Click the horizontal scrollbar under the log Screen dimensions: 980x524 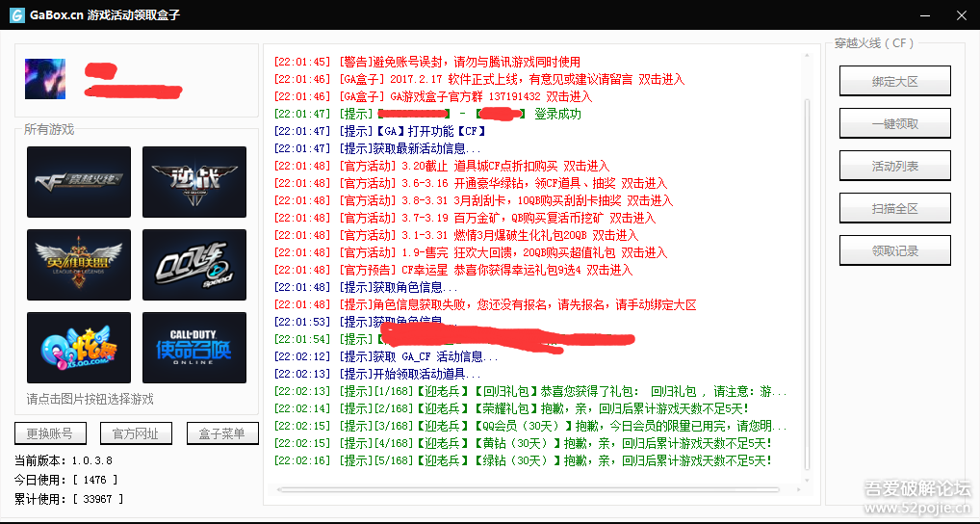pos(529,489)
